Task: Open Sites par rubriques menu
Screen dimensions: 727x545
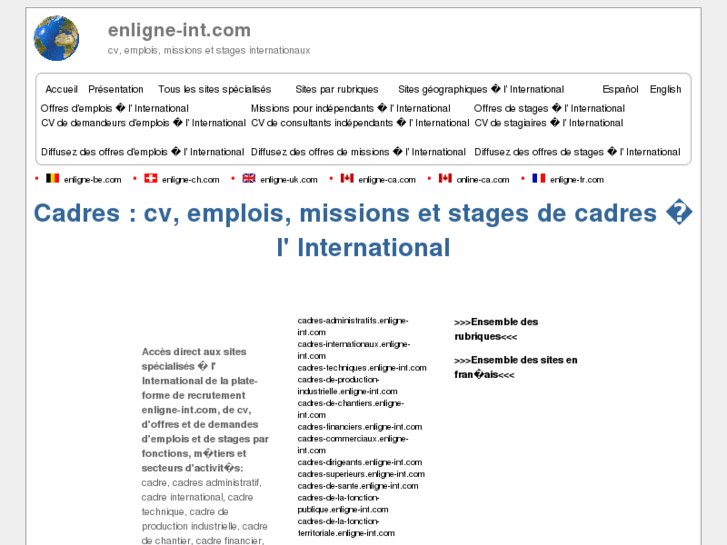Action: [337, 90]
